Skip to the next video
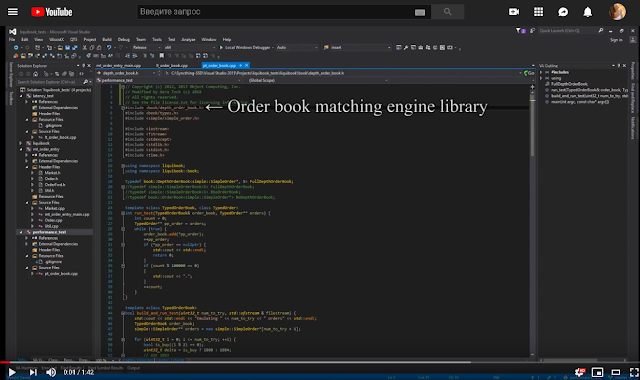This screenshot has height=380, width=640. click(33, 372)
